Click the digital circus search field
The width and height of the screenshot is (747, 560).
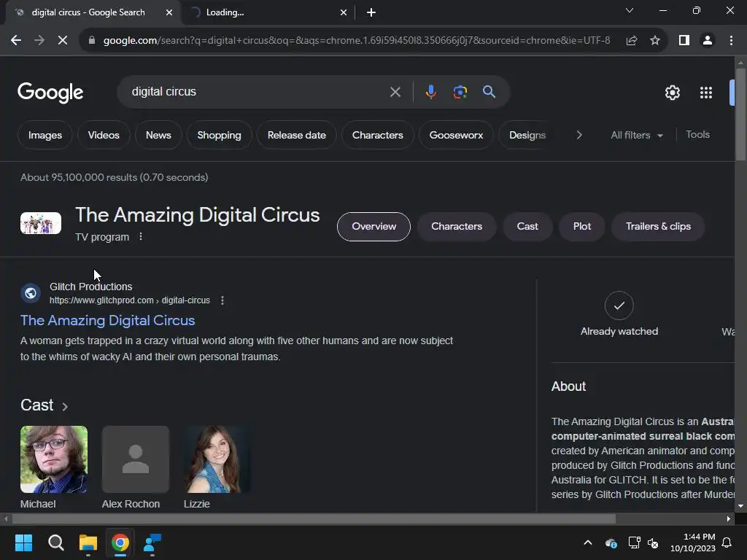pos(258,92)
